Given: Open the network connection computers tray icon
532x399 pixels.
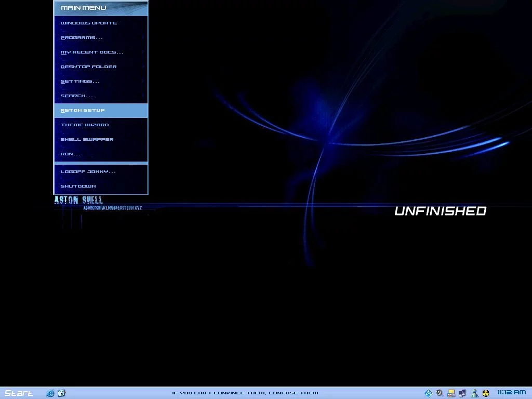Looking at the screenshot, I should 462,393.
